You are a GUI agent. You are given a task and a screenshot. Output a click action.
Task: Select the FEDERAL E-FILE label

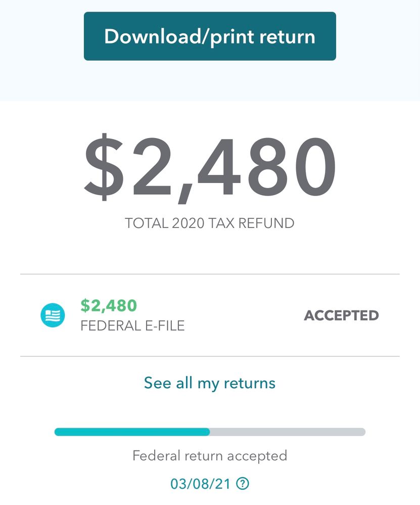click(132, 326)
